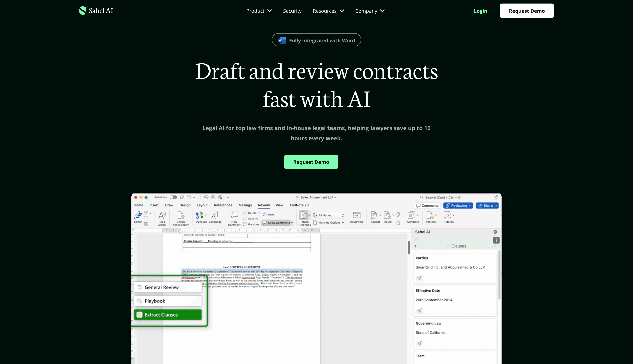633x364 pixels.
Task: Click the Sahel AI panel info icon
Action: tap(496, 240)
